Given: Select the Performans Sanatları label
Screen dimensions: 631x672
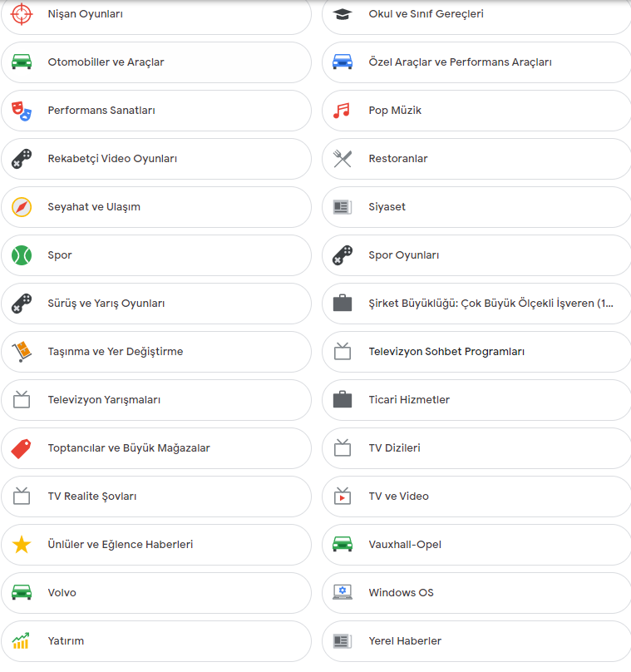Looking at the screenshot, I should tap(101, 111).
